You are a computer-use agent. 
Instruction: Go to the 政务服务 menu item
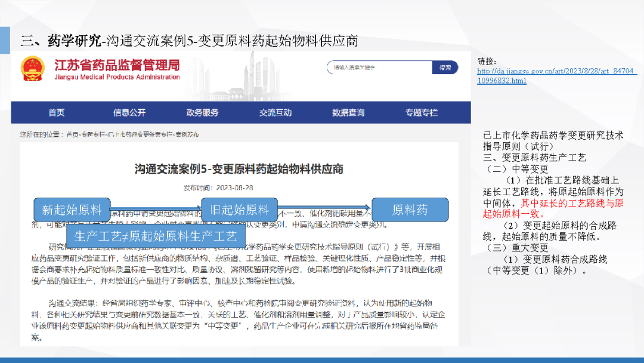[x=203, y=113]
